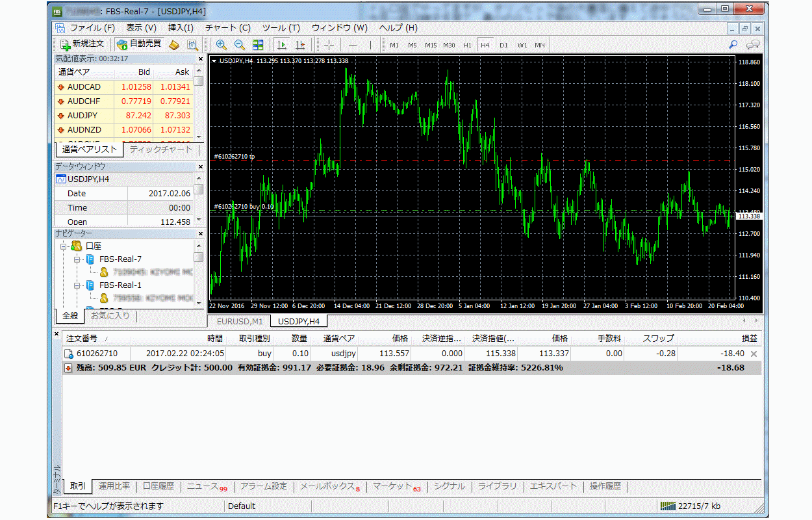Click the 新規注文 new order button

point(82,44)
